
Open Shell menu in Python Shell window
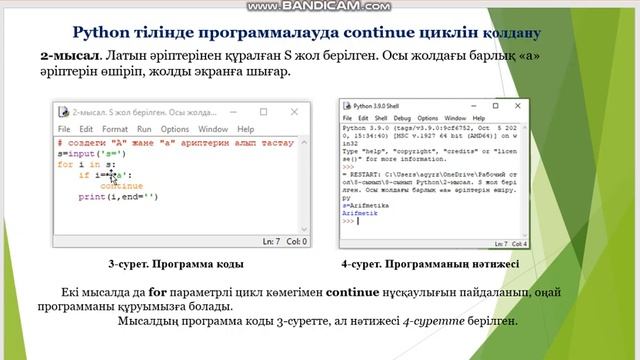tap(381, 118)
